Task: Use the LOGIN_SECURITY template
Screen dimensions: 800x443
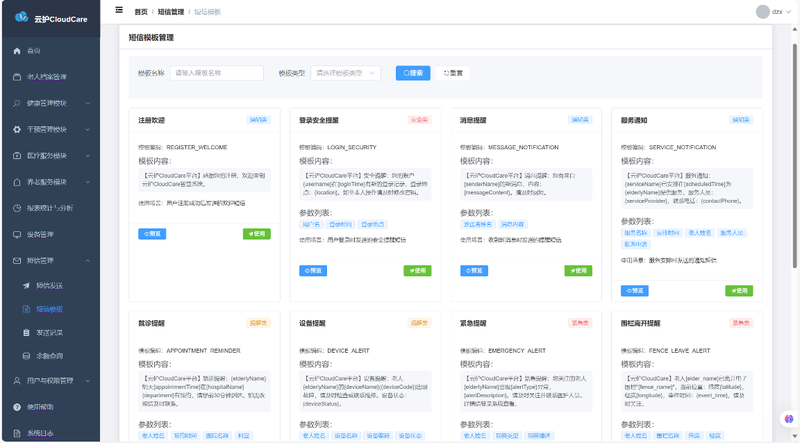Action: click(417, 270)
